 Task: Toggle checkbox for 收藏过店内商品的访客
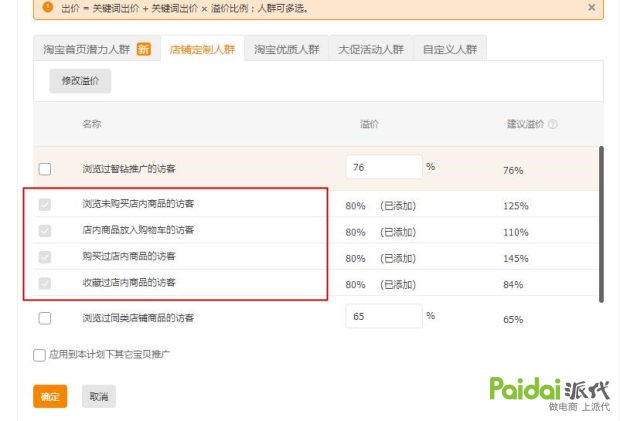coord(45,283)
